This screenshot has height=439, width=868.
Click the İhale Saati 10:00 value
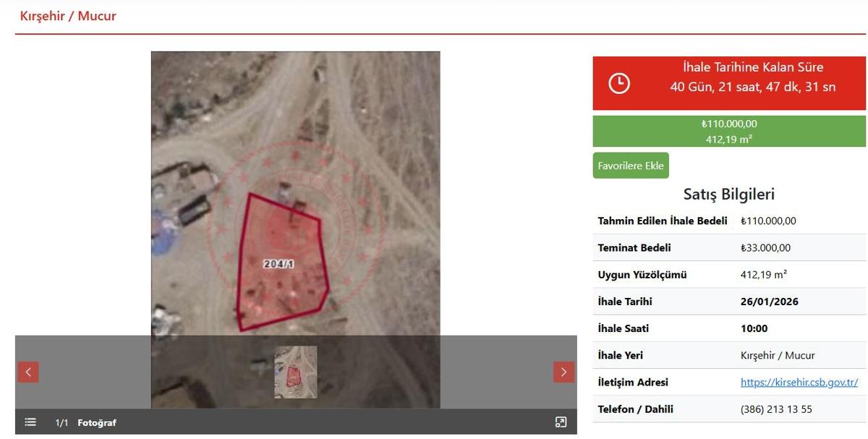[754, 328]
